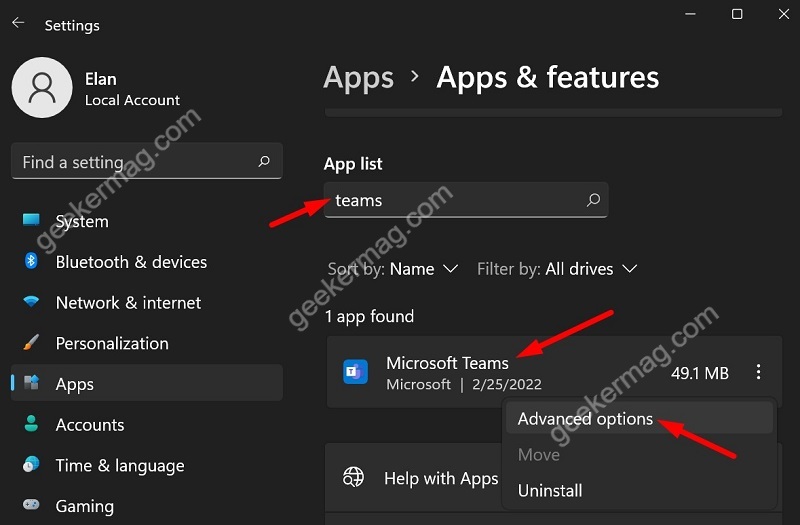Go back using the Settings back arrow
This screenshot has width=800, height=525.
point(18,23)
